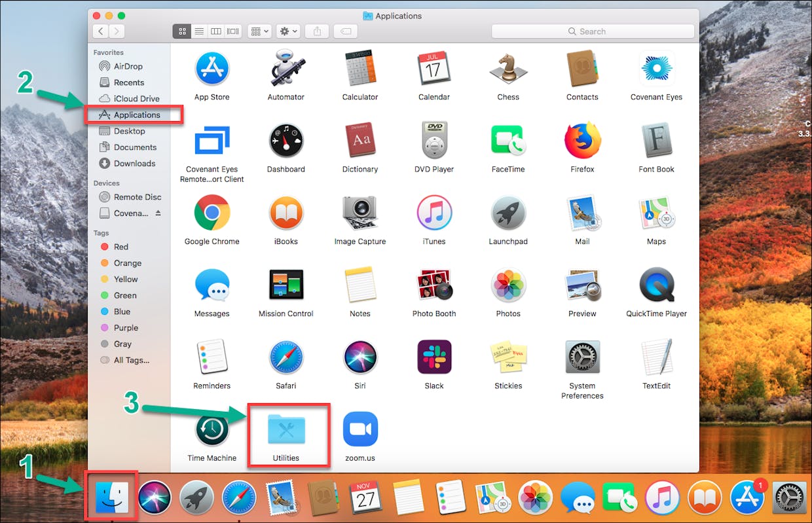Select Time Machine app icon
This screenshot has height=523, width=812.
click(212, 429)
